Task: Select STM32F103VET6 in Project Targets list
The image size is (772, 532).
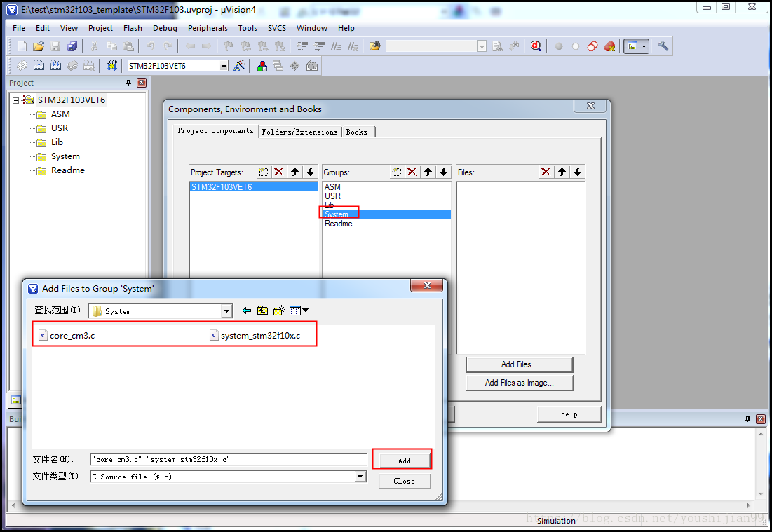Action: click(254, 187)
